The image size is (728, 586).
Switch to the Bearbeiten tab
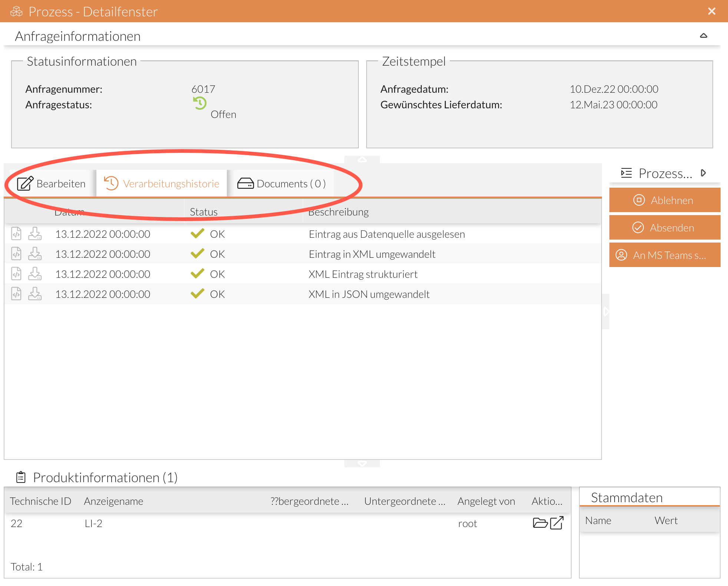52,184
